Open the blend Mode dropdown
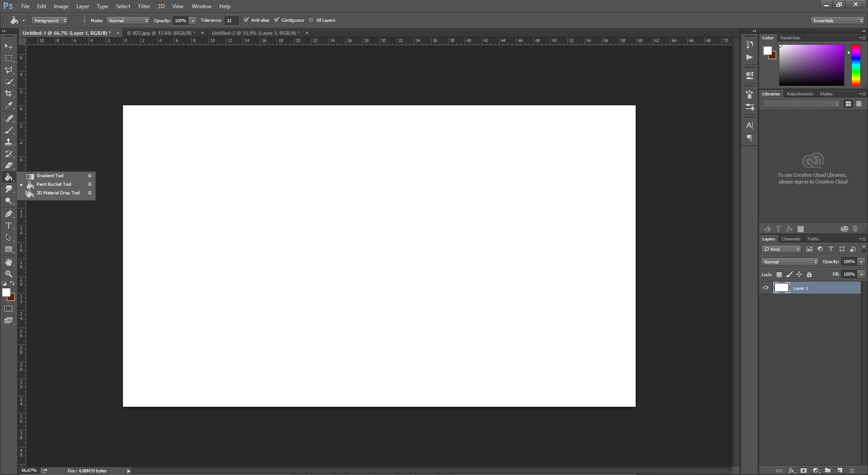The height and width of the screenshot is (475, 868). (127, 20)
